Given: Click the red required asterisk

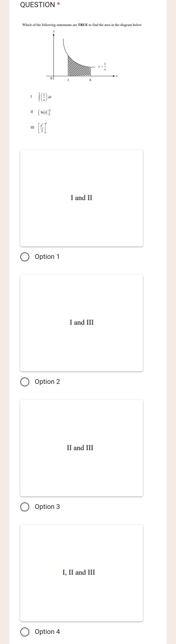Looking at the screenshot, I should click(58, 4).
